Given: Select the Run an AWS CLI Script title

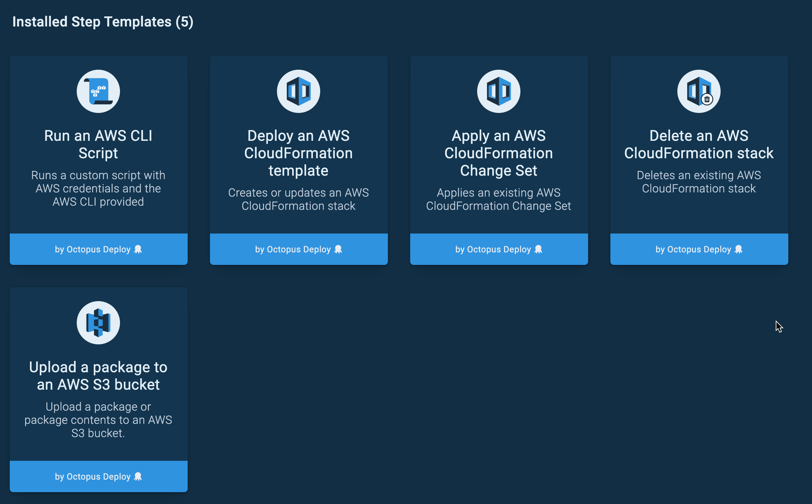Looking at the screenshot, I should coord(98,144).
